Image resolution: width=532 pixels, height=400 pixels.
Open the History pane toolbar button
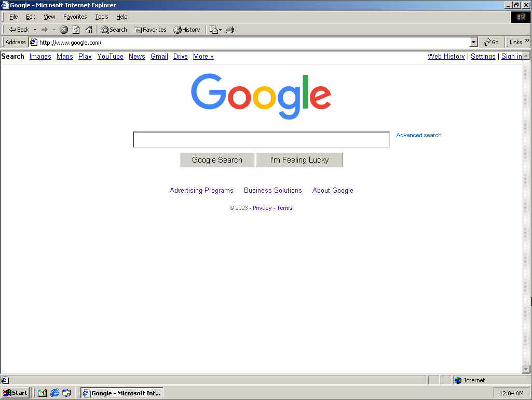click(187, 30)
